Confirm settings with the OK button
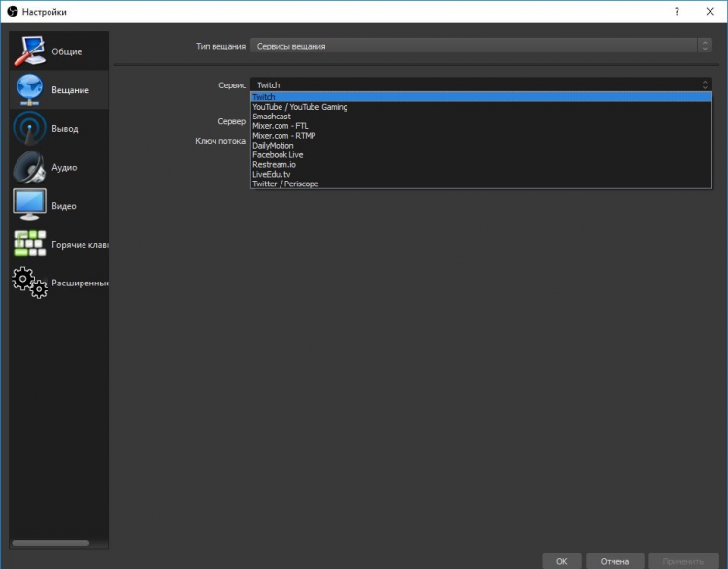The height and width of the screenshot is (569, 728). [x=562, y=561]
